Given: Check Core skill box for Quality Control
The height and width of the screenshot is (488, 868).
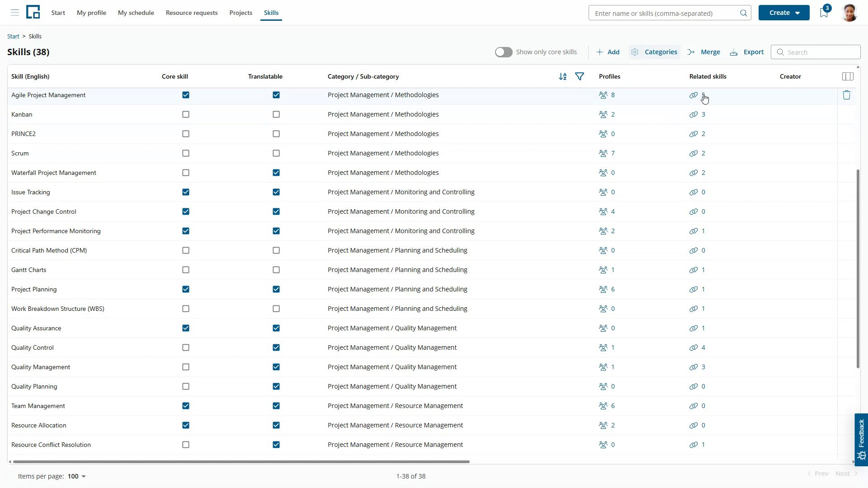Looking at the screenshot, I should click(186, 347).
